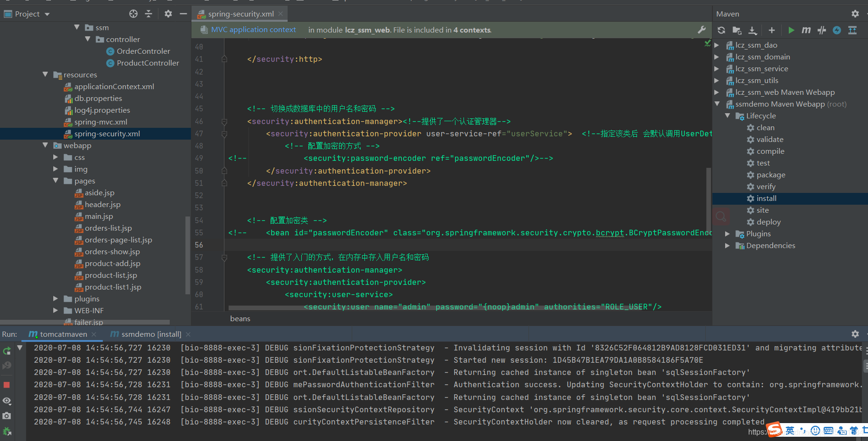The width and height of the screenshot is (868, 441).
Task: Collapse the resources folder
Action: (x=45, y=75)
